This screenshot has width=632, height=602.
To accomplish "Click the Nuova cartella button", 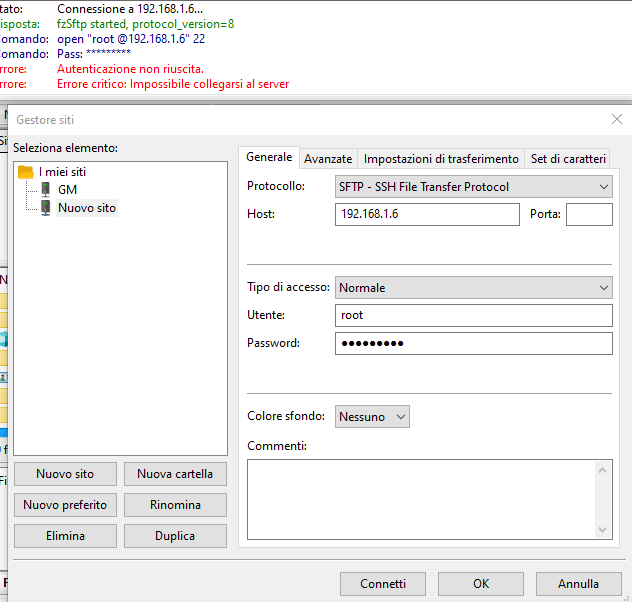I will pos(175,474).
